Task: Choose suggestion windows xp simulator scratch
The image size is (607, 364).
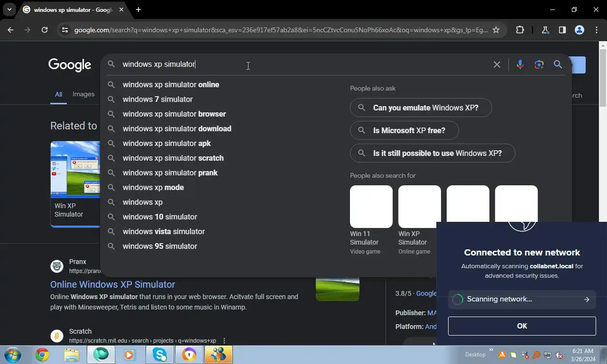Action: 173,158
